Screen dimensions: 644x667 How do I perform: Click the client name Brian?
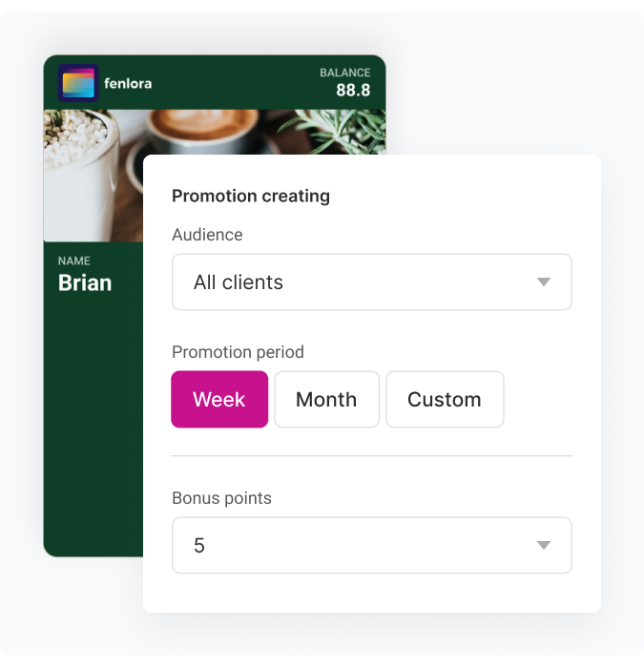coord(85,282)
